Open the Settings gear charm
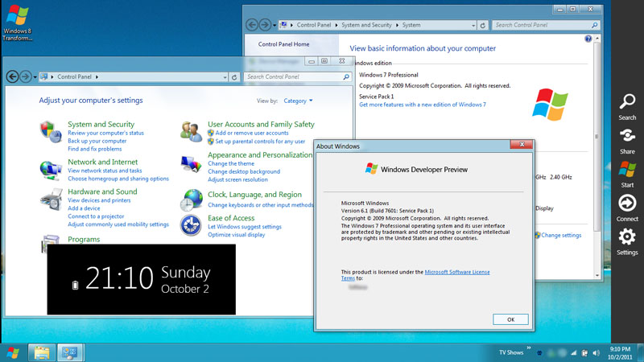The height and width of the screenshot is (362, 644). [x=627, y=237]
